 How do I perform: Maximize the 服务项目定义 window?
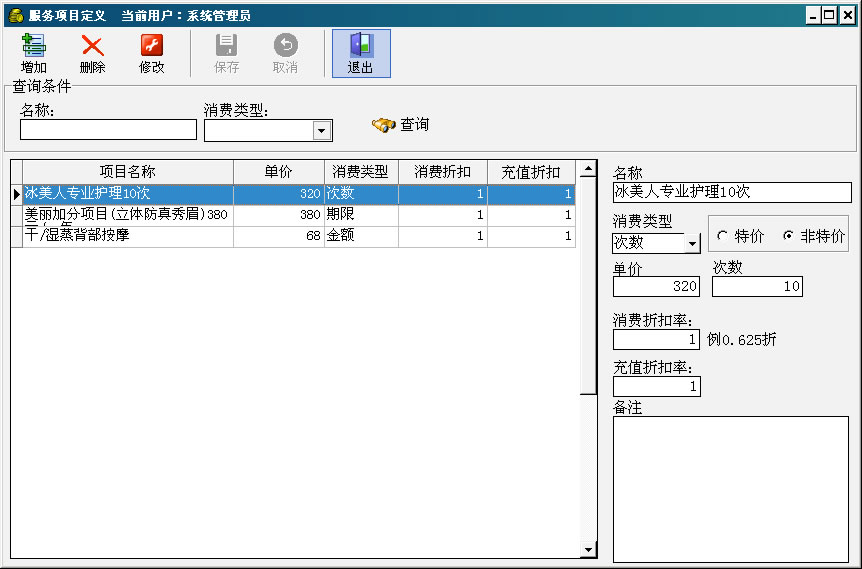click(829, 15)
